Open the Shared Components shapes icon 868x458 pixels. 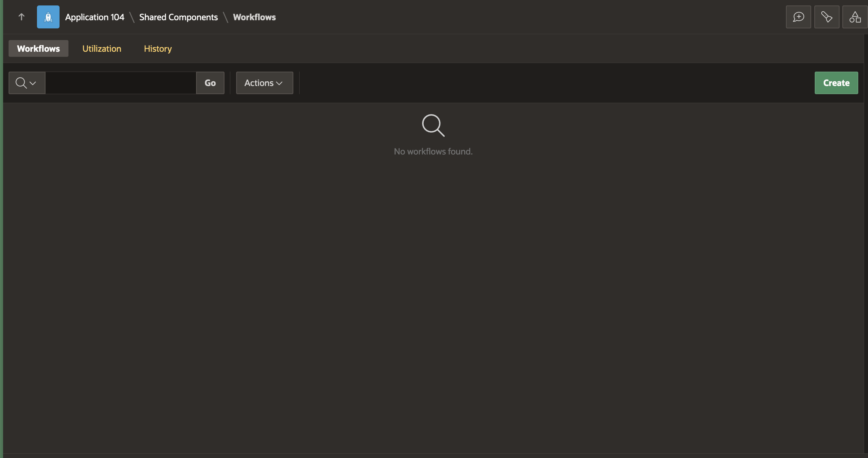coord(855,17)
